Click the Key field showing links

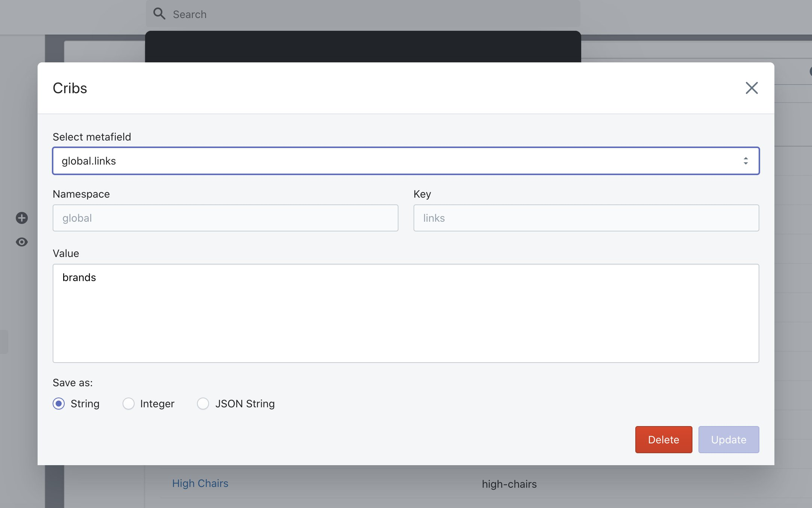[586, 218]
